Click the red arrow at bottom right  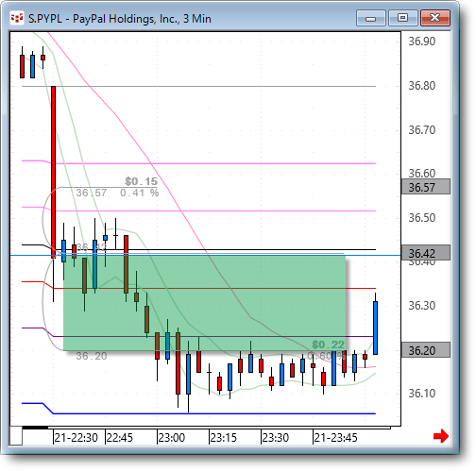(441, 436)
